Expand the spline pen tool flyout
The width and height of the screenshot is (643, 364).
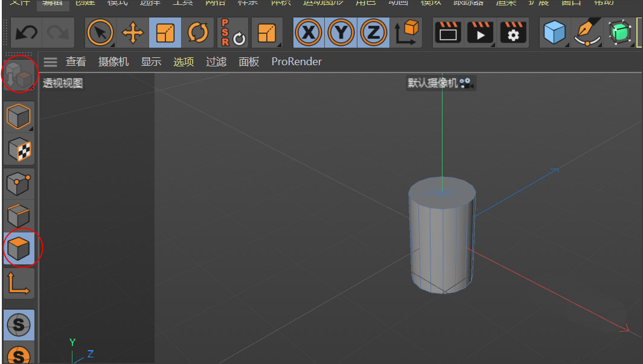tap(586, 34)
